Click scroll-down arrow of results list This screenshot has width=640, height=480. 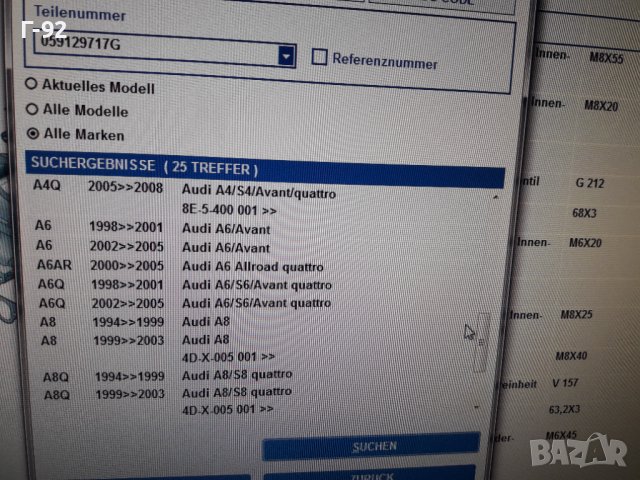click(476, 407)
